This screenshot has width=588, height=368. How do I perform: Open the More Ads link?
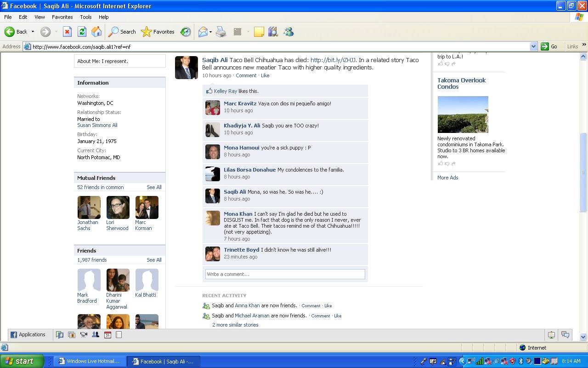click(x=448, y=178)
